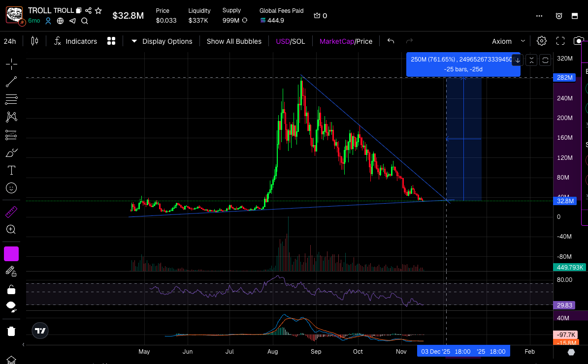Click the TradingView logo button
Screen dimensions: 588x364
[40, 331]
